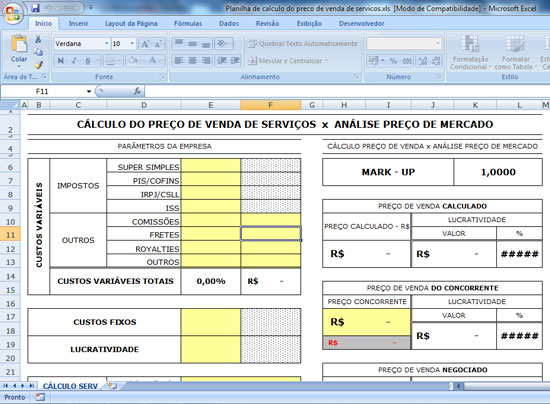Image resolution: width=550 pixels, height=404 pixels.
Task: Select the yellow PREÇO CONCORRENTE R$ cell
Action: pyautogui.click(x=367, y=322)
